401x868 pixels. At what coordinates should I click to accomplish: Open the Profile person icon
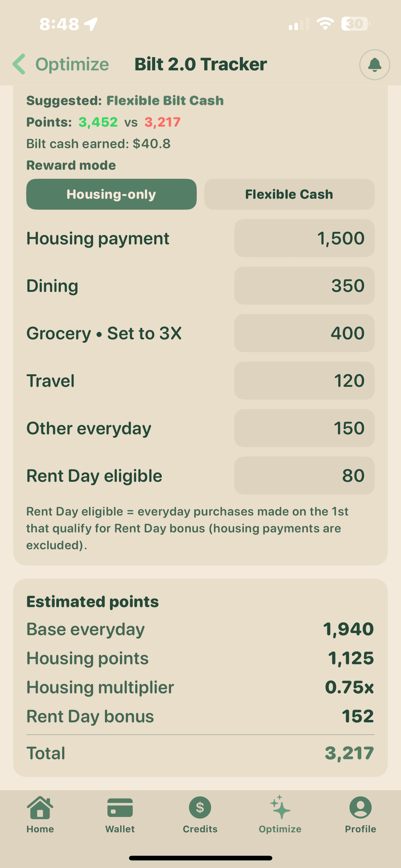[360, 808]
